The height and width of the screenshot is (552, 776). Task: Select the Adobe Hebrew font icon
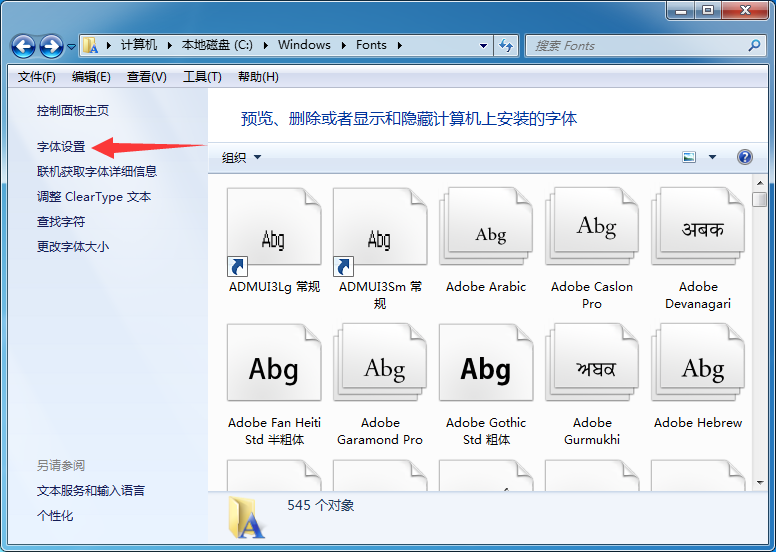pyautogui.click(x=698, y=363)
